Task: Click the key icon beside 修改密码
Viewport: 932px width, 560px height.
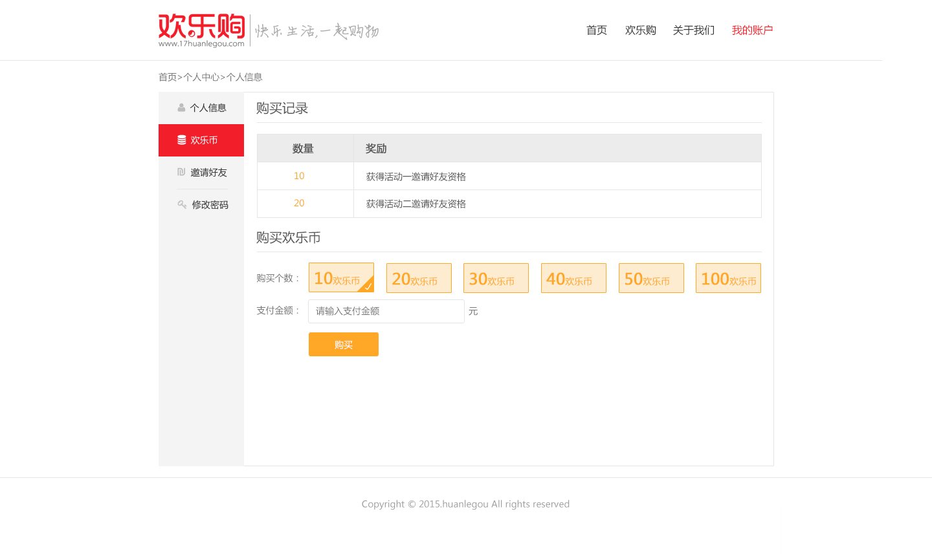Action: [182, 204]
